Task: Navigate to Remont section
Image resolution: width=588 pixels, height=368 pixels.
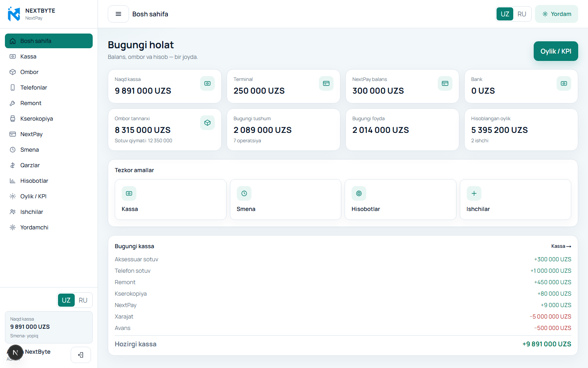Action: click(49, 103)
